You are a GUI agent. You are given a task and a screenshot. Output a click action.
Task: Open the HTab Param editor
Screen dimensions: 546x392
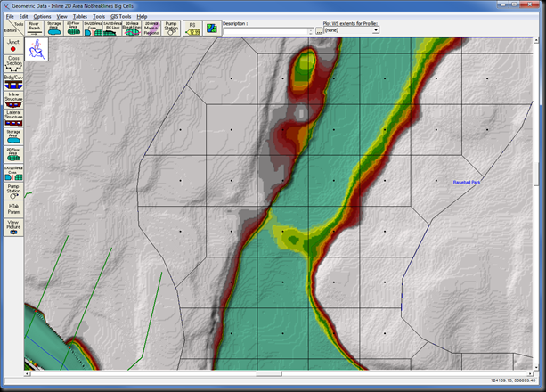click(x=12, y=209)
